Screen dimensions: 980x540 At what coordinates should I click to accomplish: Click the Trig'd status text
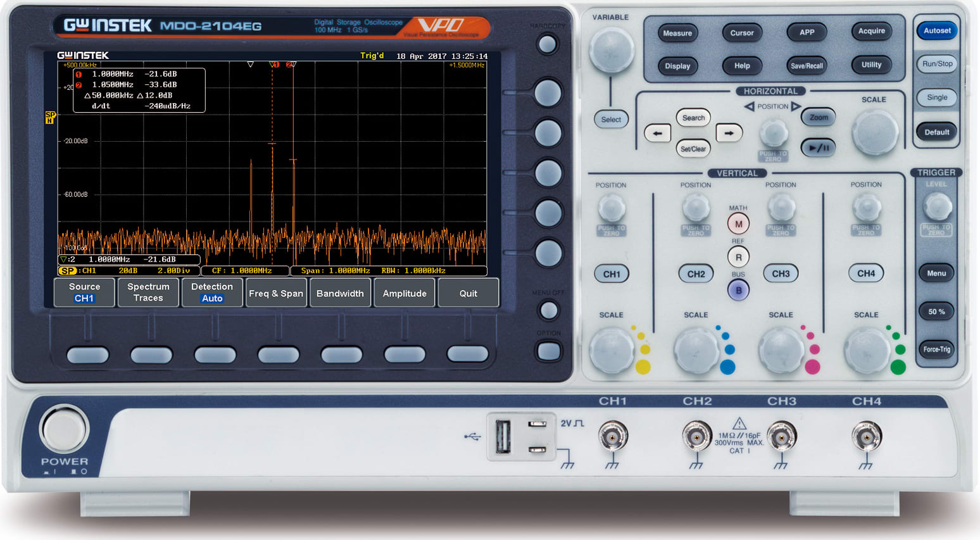pyautogui.click(x=372, y=56)
